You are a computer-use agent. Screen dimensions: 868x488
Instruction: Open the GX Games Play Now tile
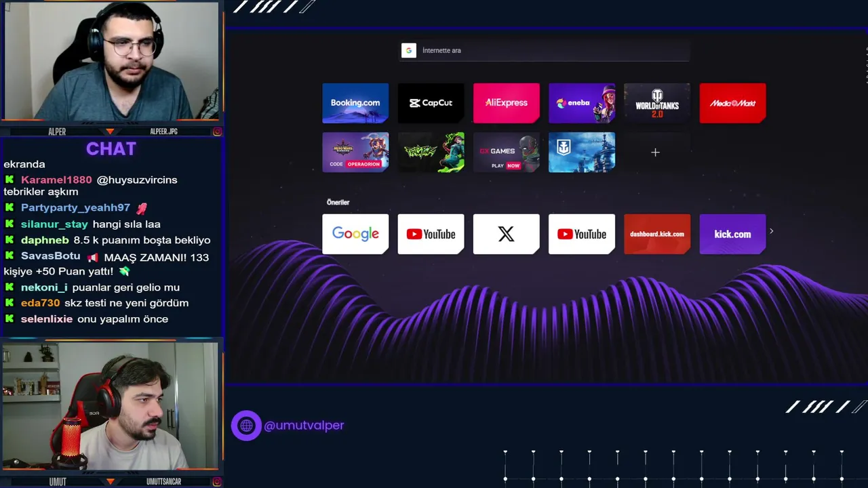click(x=506, y=152)
